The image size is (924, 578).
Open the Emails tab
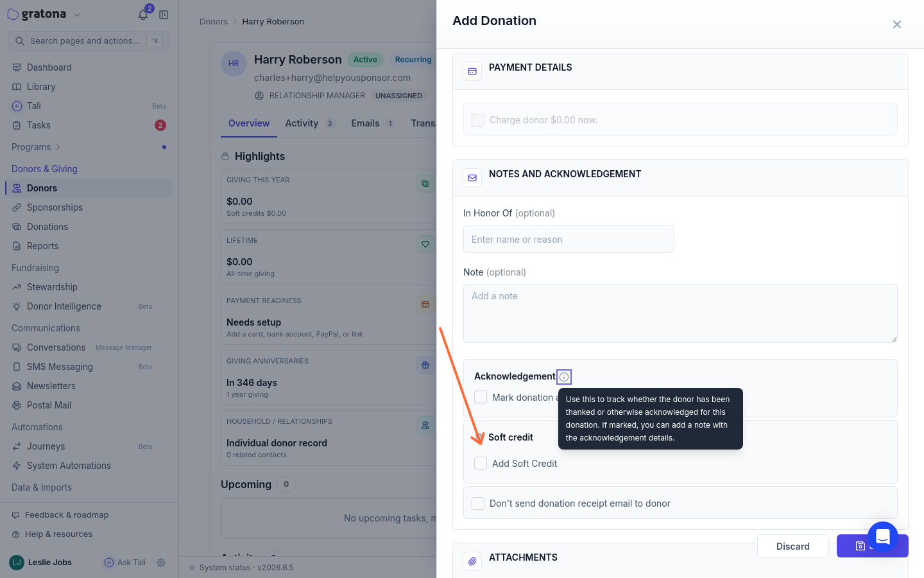click(x=373, y=123)
